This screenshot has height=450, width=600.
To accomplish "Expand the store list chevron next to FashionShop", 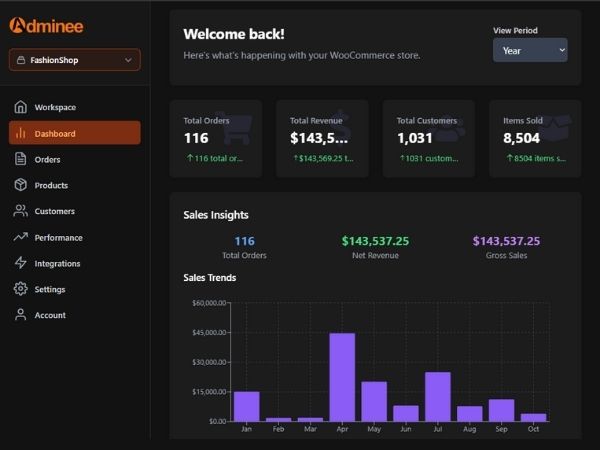I will coord(128,60).
